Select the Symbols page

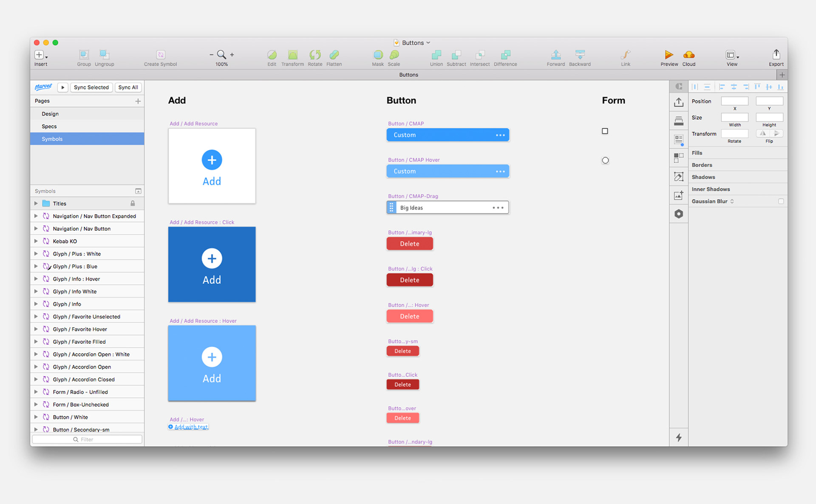[x=87, y=139]
